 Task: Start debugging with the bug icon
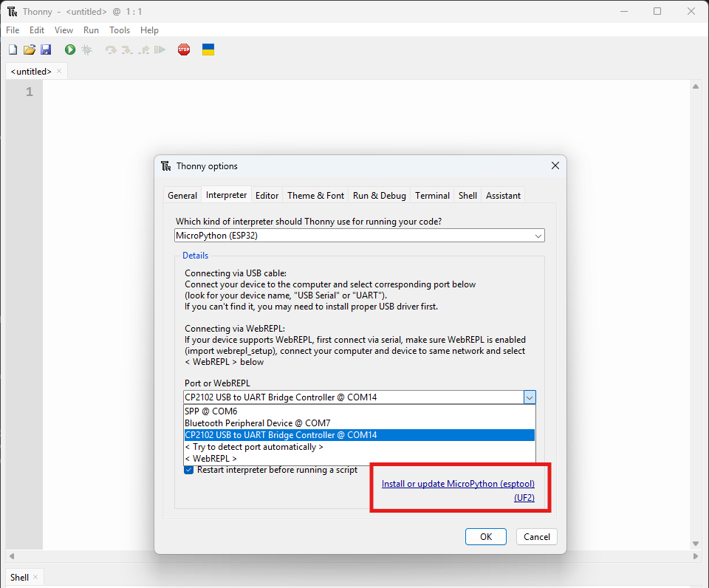point(87,49)
